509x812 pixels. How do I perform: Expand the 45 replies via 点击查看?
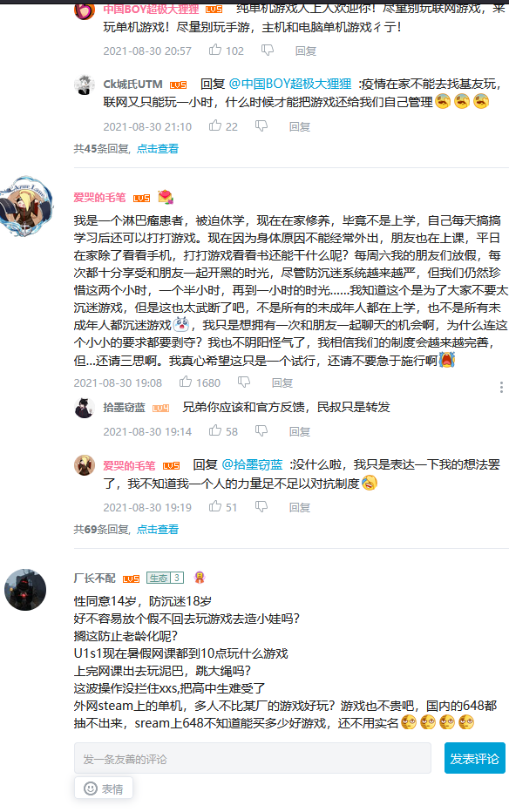point(158,149)
